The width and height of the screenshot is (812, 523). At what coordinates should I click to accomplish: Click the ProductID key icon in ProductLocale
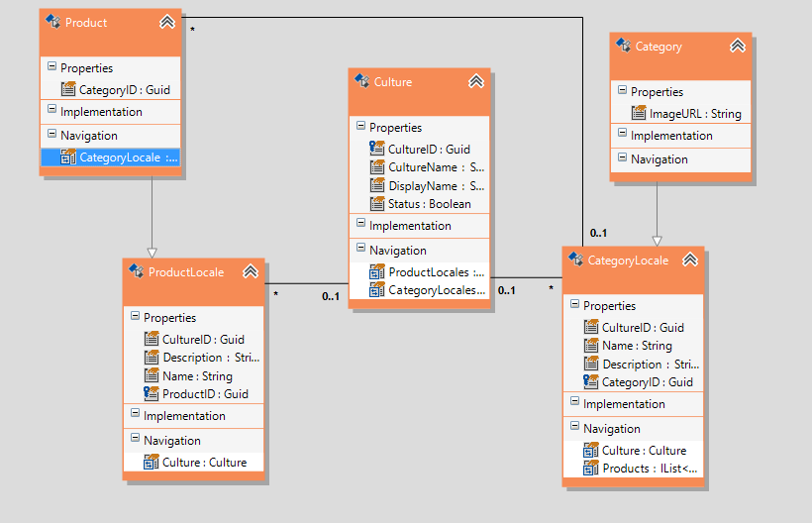pyautogui.click(x=151, y=393)
